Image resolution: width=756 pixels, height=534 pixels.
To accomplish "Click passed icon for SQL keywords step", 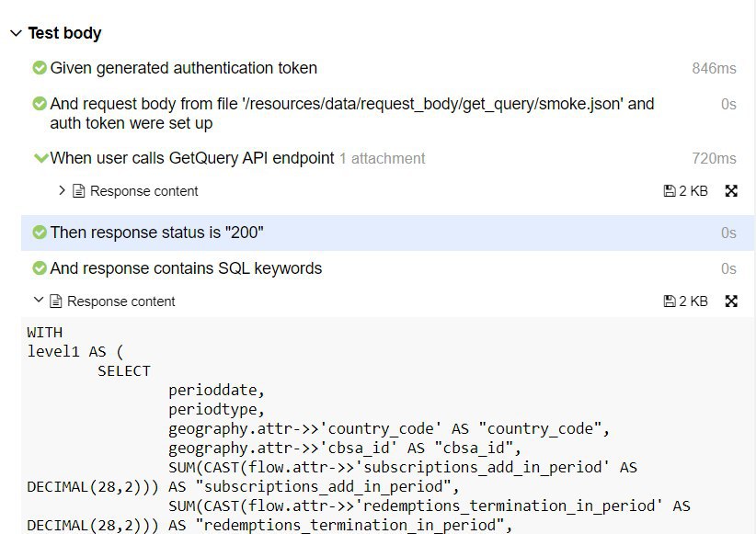I will pyautogui.click(x=40, y=268).
